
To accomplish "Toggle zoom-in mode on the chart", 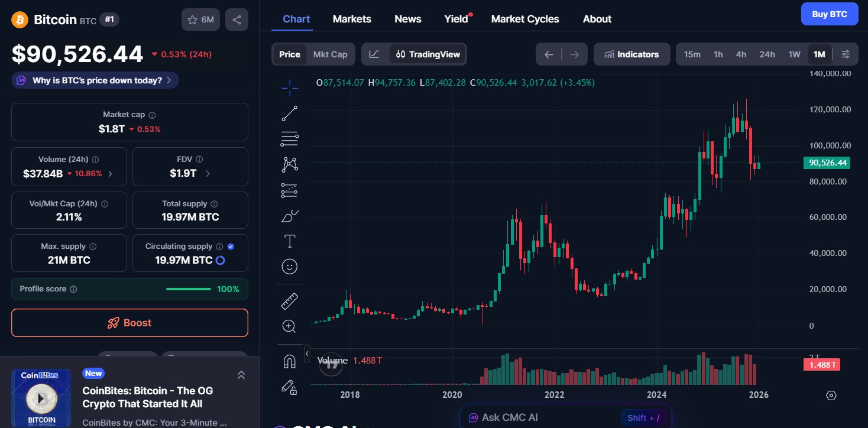I will (x=289, y=326).
